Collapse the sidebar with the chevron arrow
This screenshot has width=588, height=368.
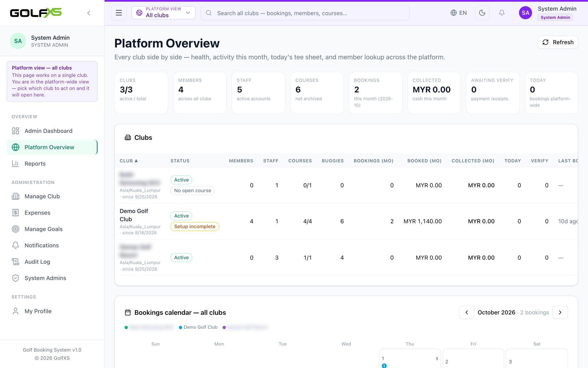[x=89, y=13]
